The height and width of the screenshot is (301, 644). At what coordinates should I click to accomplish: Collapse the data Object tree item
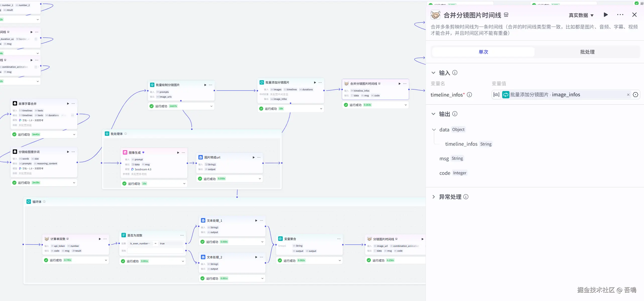click(434, 130)
